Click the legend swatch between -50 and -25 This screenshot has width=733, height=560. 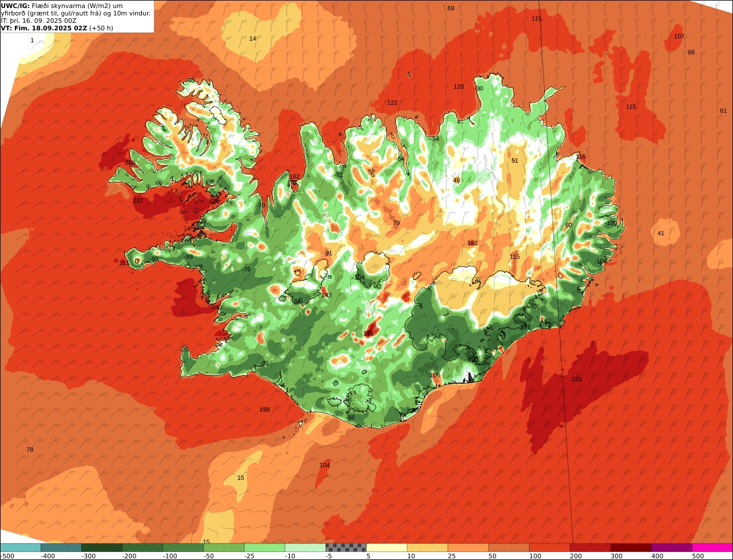pyautogui.click(x=224, y=547)
